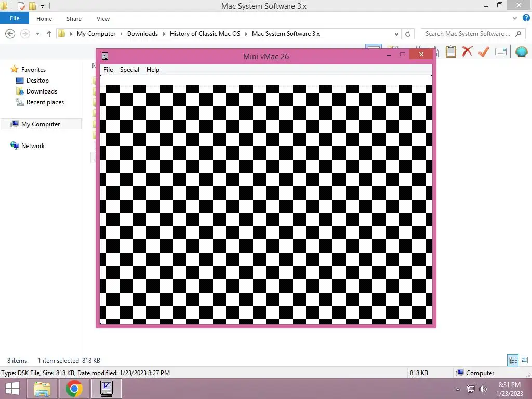Maximize the Explorer window

(500, 5)
